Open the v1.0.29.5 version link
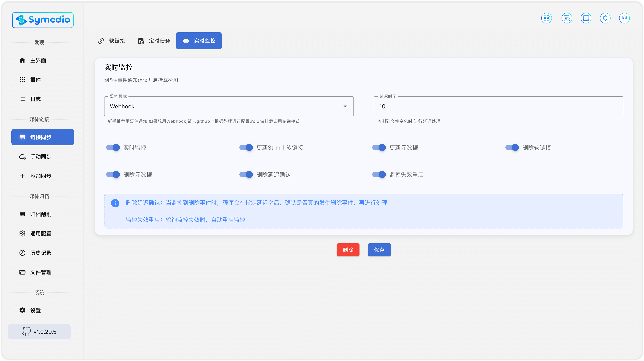The width and height of the screenshot is (644, 361). point(39,332)
